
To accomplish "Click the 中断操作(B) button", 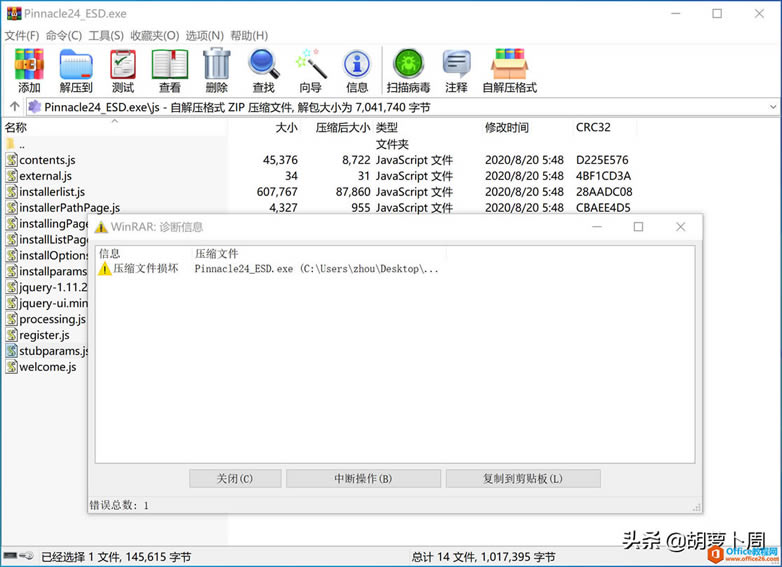I will 363,478.
